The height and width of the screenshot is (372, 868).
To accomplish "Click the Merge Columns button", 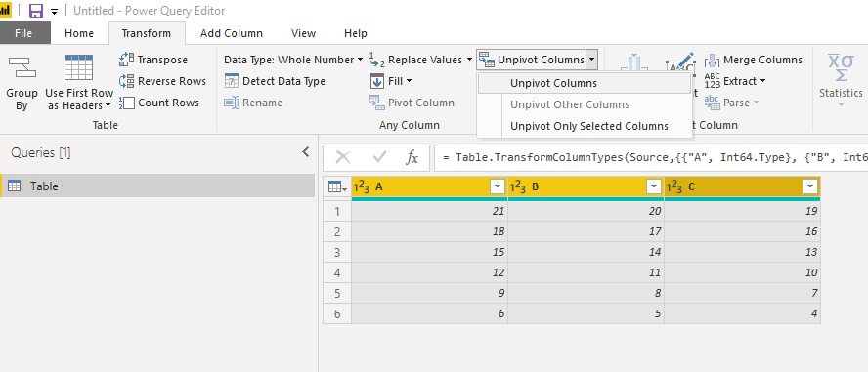I will coord(754,60).
